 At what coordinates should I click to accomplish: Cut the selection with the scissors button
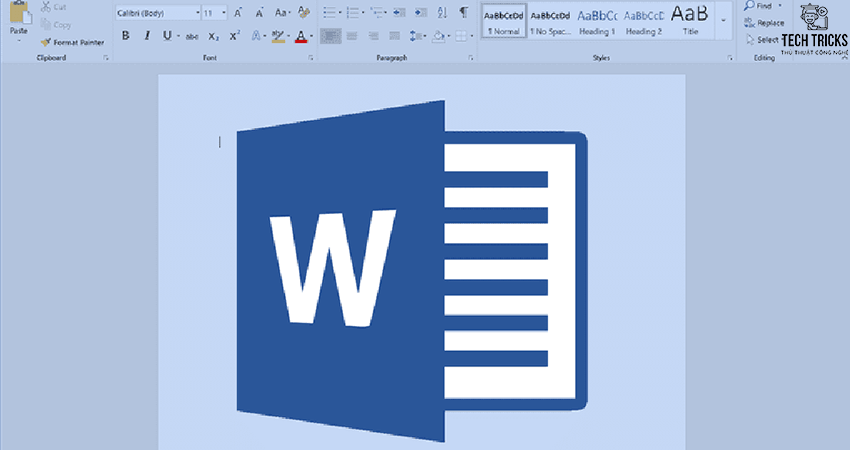coord(53,7)
